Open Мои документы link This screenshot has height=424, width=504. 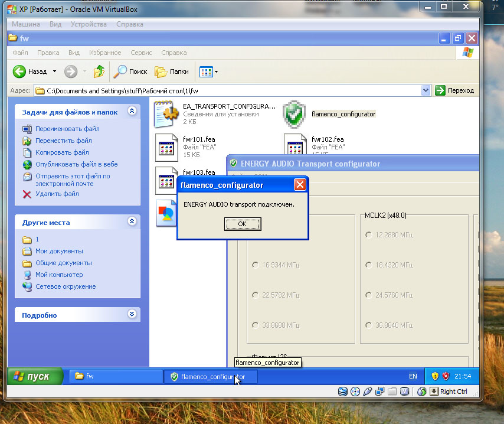59,251
